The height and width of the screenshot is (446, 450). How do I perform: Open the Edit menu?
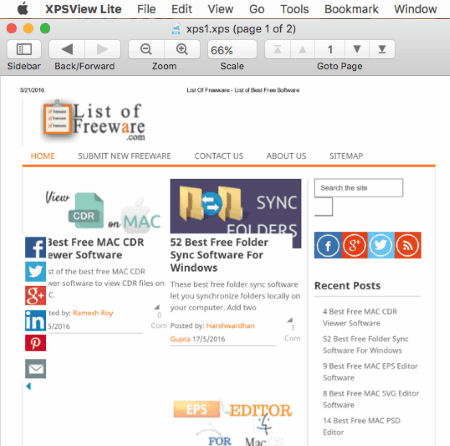(x=182, y=9)
